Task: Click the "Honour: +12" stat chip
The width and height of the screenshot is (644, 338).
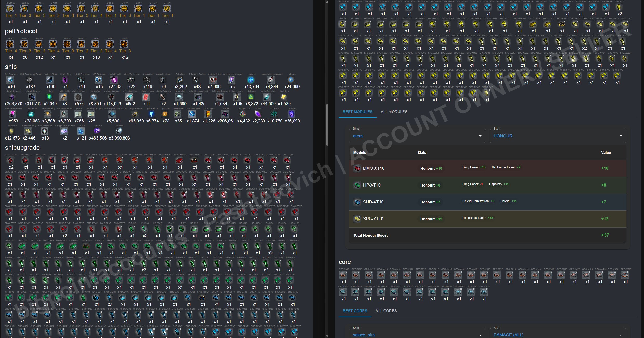Action: tap(431, 219)
